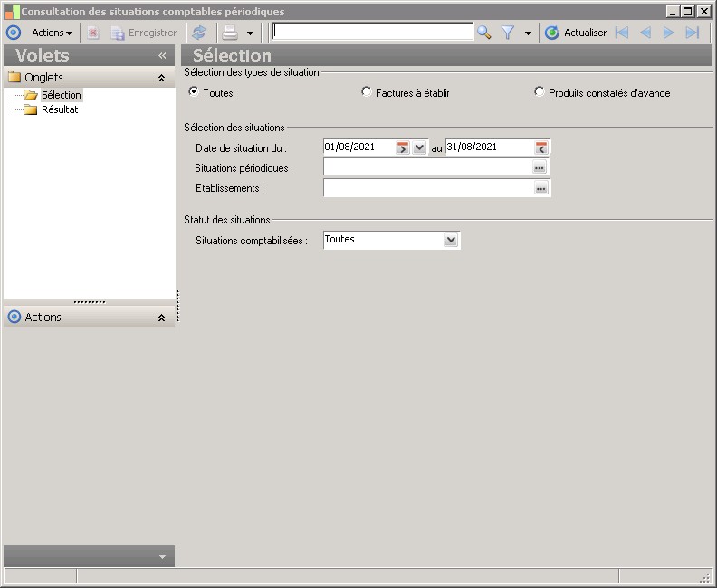Click the start date field 01/08/2021
Image resolution: width=717 pixels, height=588 pixels.
coord(359,147)
